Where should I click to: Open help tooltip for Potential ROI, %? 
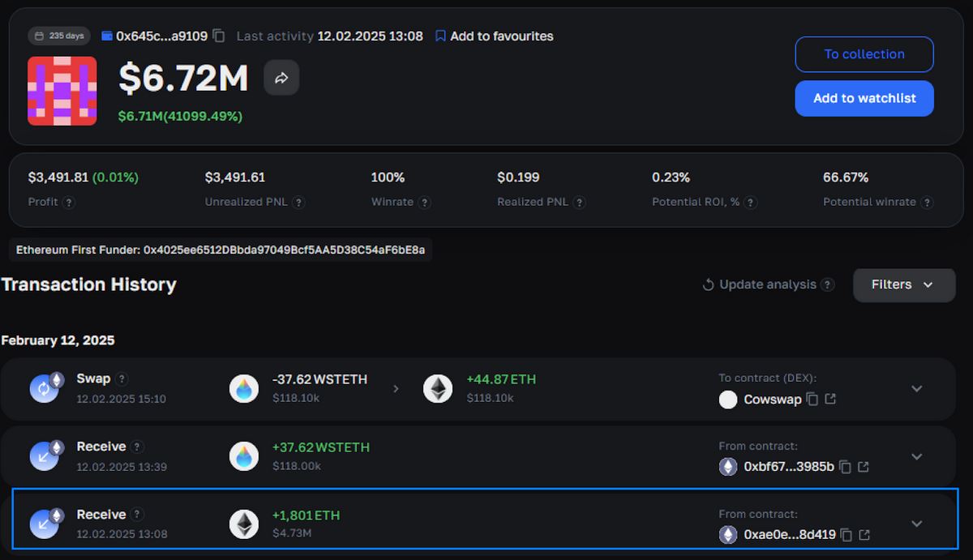coord(751,202)
